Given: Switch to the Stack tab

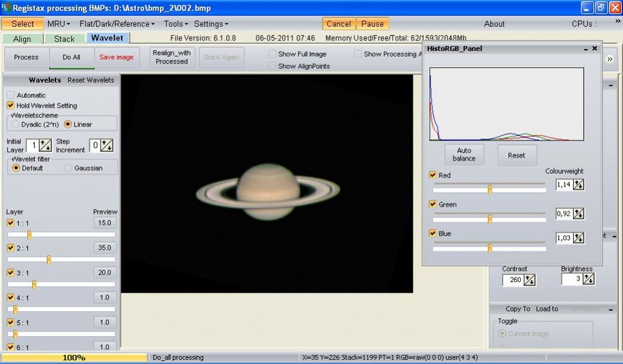Looking at the screenshot, I should pos(64,39).
